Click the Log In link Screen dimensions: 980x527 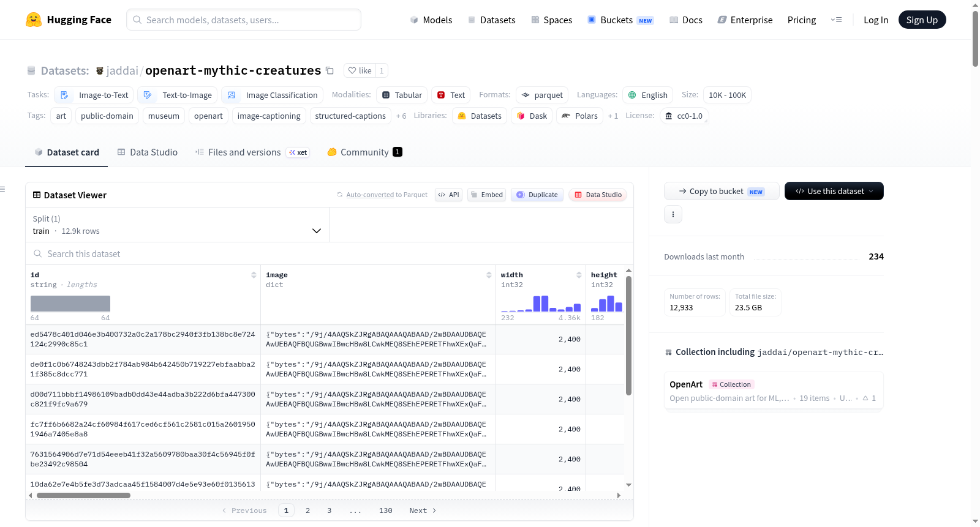pos(876,20)
